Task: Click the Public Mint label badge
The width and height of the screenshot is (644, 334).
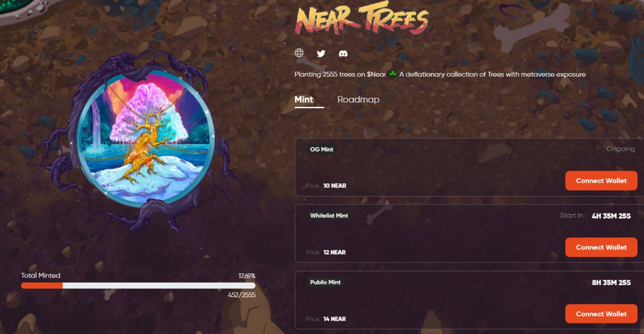Action: (326, 282)
